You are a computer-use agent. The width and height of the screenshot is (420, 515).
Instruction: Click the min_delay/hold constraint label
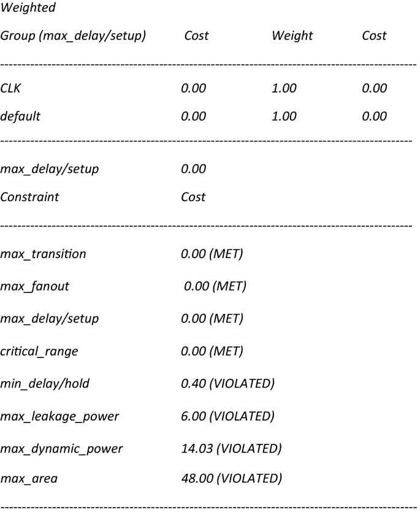point(45,384)
